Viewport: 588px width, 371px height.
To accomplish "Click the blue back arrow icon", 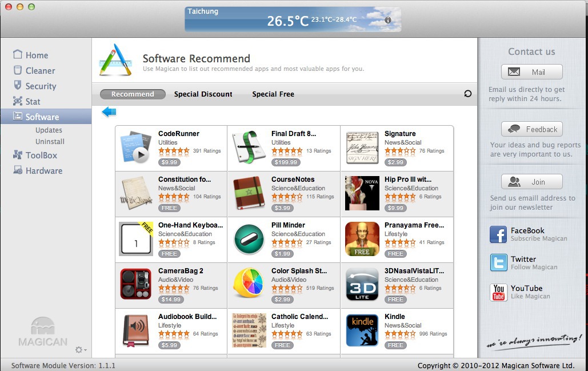I will pyautogui.click(x=109, y=112).
